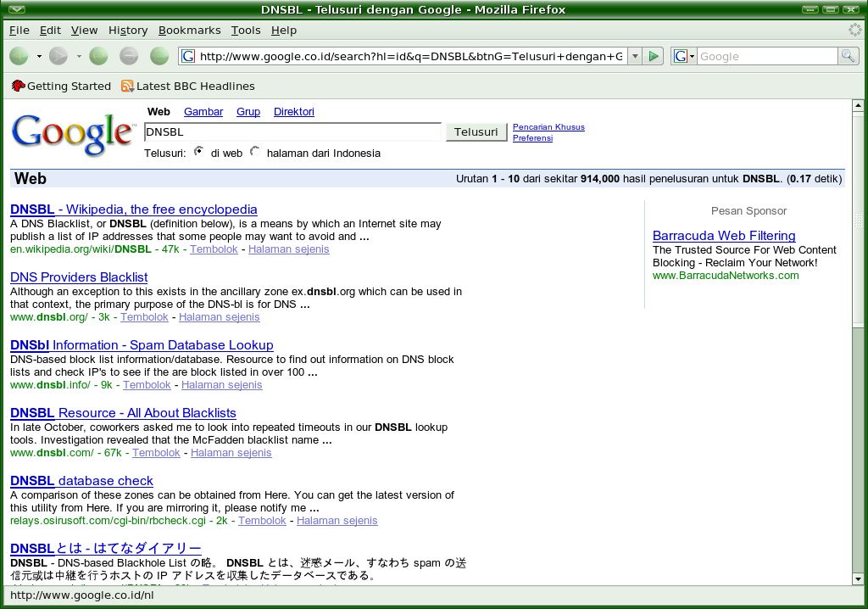The image size is (868, 609).
Task: Open the View menu
Action: point(84,30)
